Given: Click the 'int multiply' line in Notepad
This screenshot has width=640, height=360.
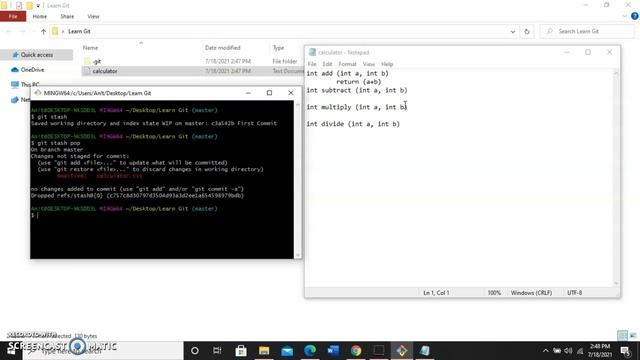Looking at the screenshot, I should [356, 107].
